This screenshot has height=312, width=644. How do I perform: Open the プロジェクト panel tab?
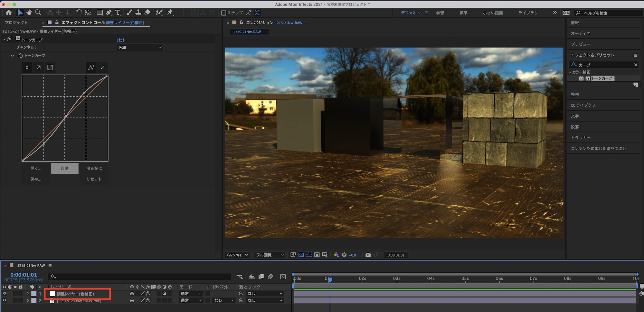pos(16,23)
